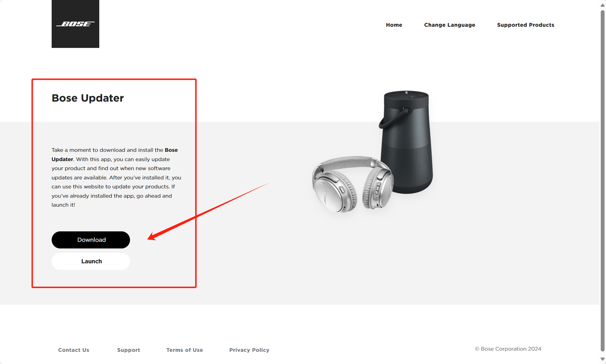
Task: Open the Supported Products nav link
Action: 526,25
